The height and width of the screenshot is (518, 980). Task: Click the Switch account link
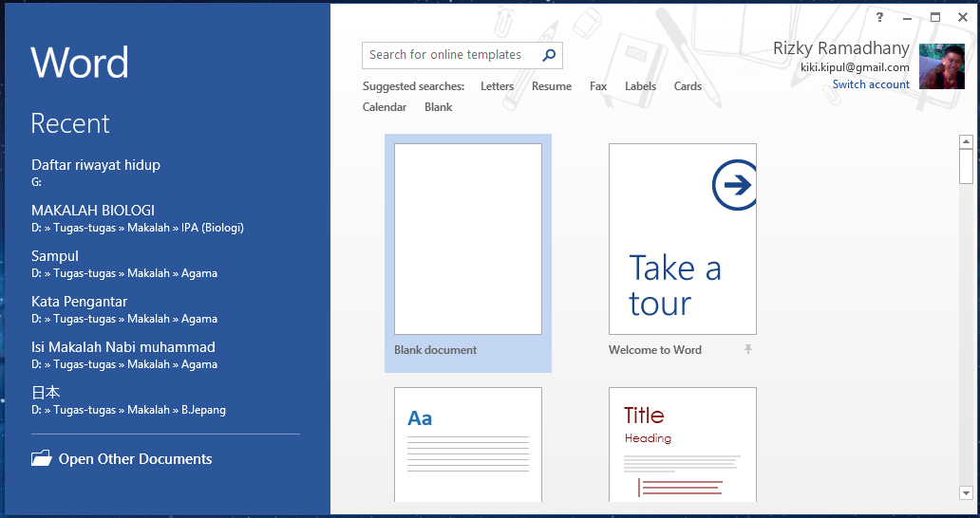(871, 84)
